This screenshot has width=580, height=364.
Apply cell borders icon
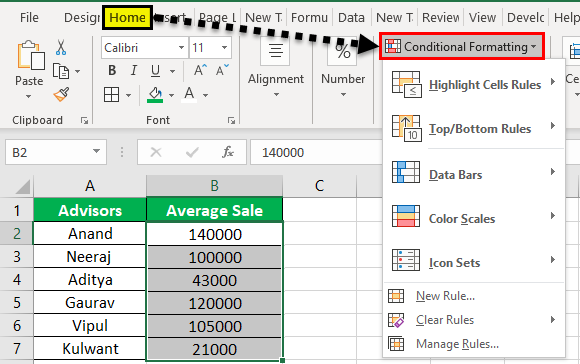pyautogui.click(x=111, y=95)
